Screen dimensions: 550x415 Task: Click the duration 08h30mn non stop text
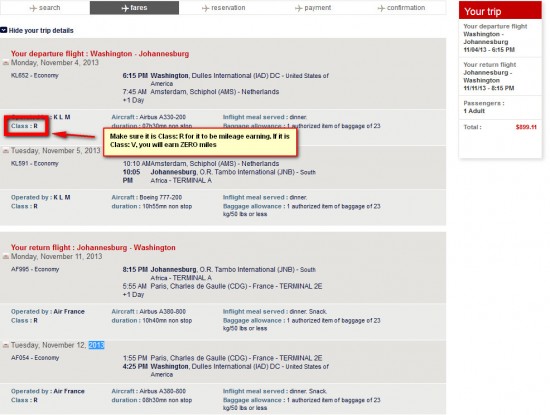point(152,400)
